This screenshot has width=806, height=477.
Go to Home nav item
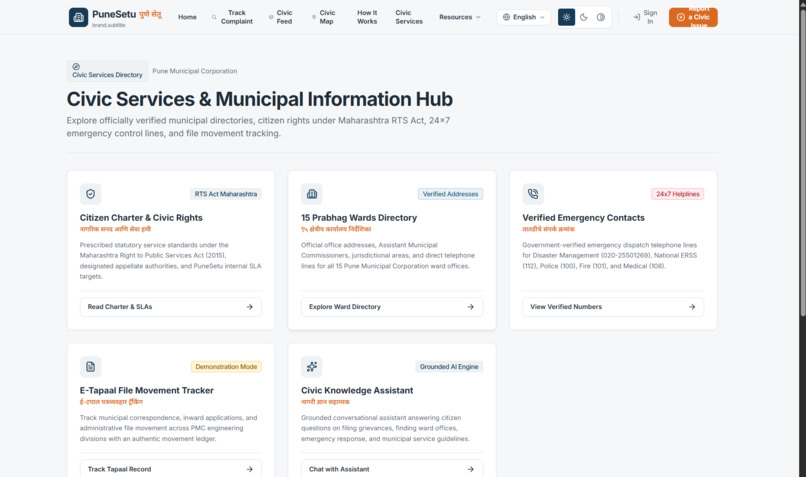[187, 17]
